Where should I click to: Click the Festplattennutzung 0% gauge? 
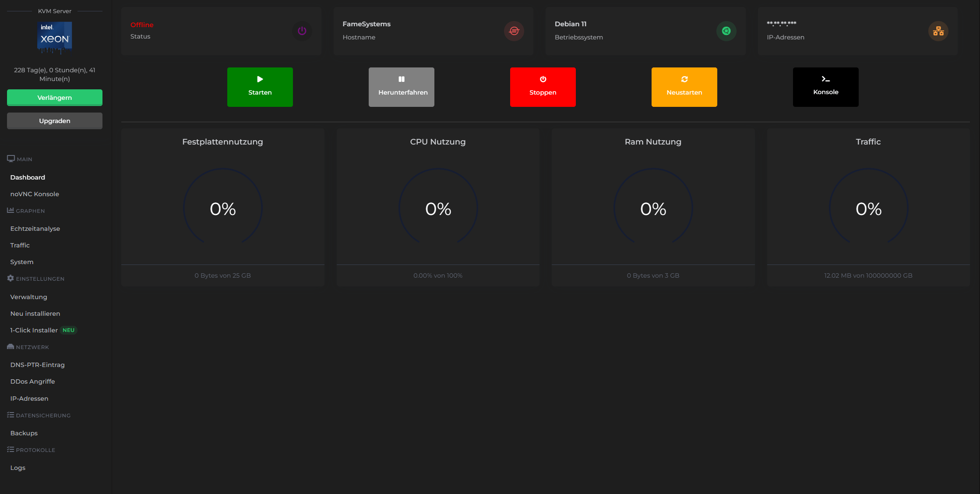pyautogui.click(x=222, y=208)
